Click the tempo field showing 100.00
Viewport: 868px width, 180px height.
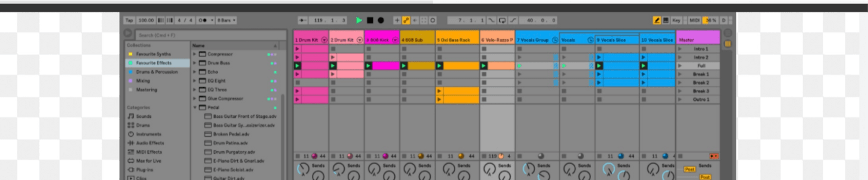tap(146, 20)
